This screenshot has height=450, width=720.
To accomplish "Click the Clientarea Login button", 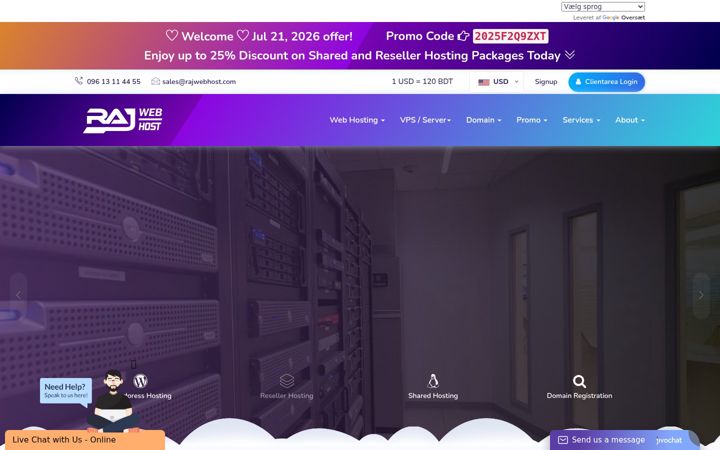I will 606,82.
